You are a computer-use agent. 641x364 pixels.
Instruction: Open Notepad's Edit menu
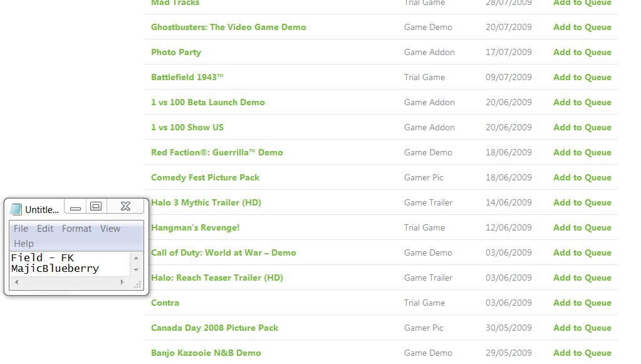point(45,229)
